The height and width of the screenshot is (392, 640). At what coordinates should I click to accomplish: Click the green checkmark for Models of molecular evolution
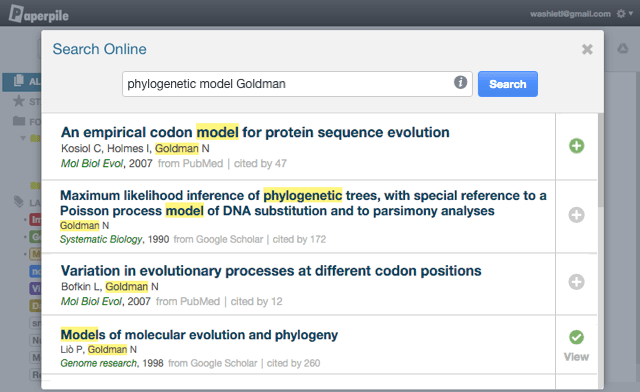click(576, 337)
